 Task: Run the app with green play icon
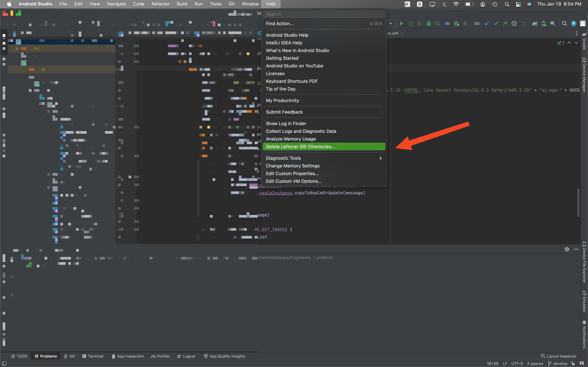tap(401, 24)
